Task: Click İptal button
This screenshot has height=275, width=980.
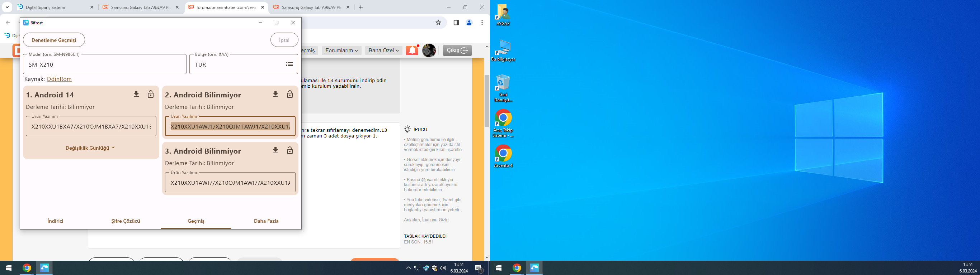Action: (284, 40)
